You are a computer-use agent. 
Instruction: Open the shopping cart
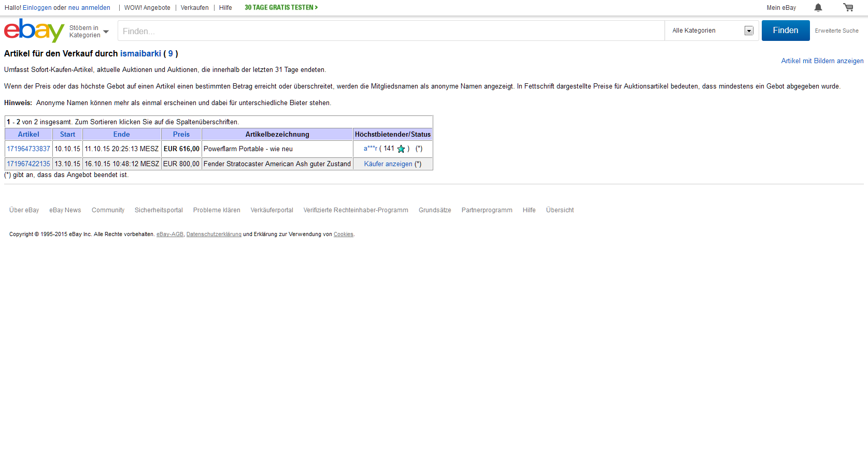pos(848,7)
